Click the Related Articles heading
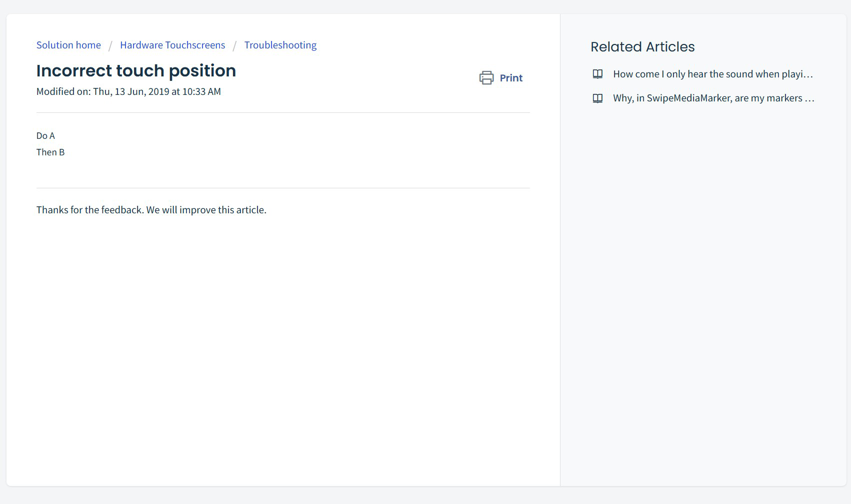The image size is (851, 504). coord(642,47)
